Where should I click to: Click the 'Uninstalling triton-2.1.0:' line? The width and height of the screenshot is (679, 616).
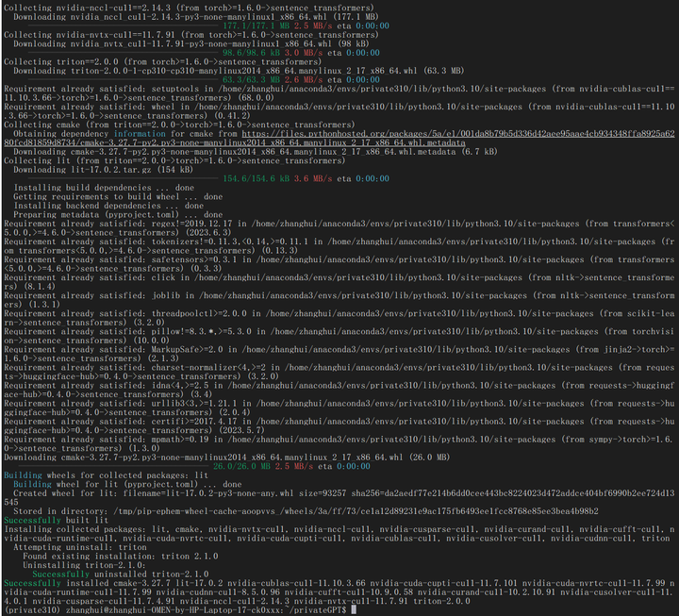(85, 565)
